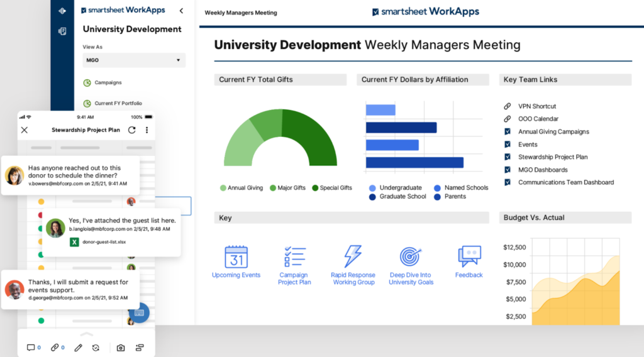Click the Campaign Project Plan checklist icon
This screenshot has height=357, width=644.
pos(294,257)
